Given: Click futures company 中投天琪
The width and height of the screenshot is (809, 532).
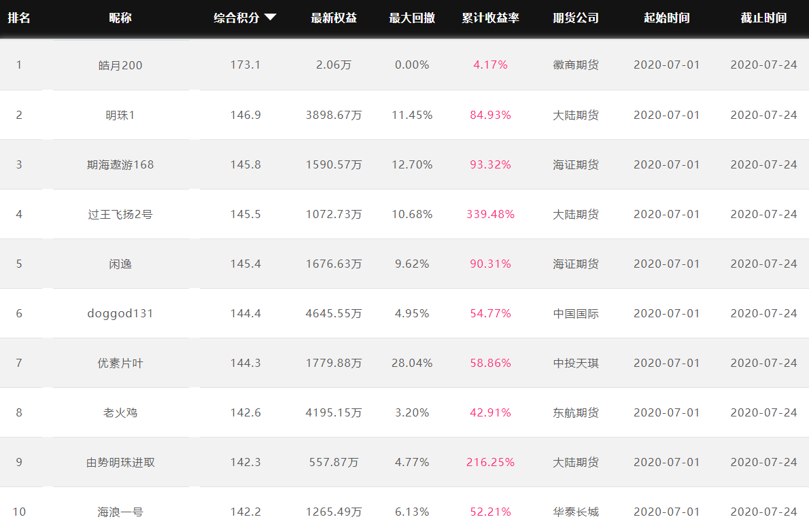Looking at the screenshot, I should coord(576,363).
